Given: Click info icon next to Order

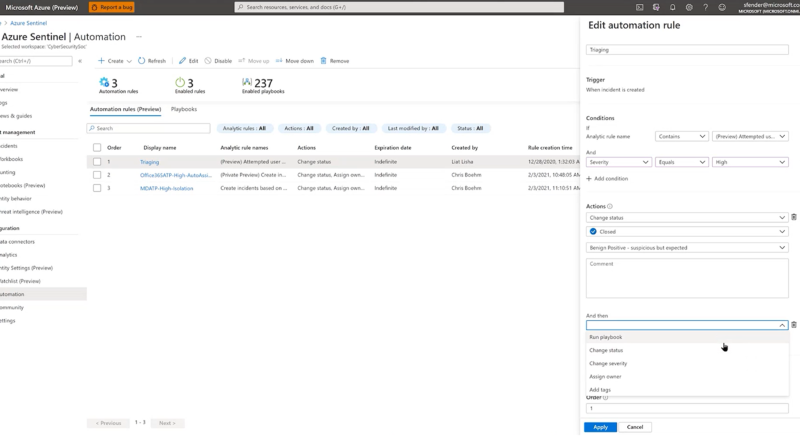Looking at the screenshot, I should [x=606, y=398].
